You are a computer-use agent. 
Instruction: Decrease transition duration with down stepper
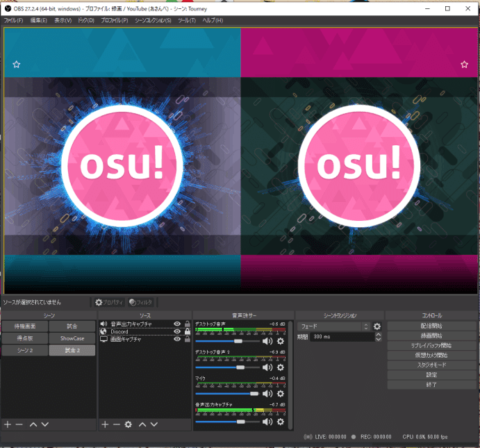click(379, 339)
